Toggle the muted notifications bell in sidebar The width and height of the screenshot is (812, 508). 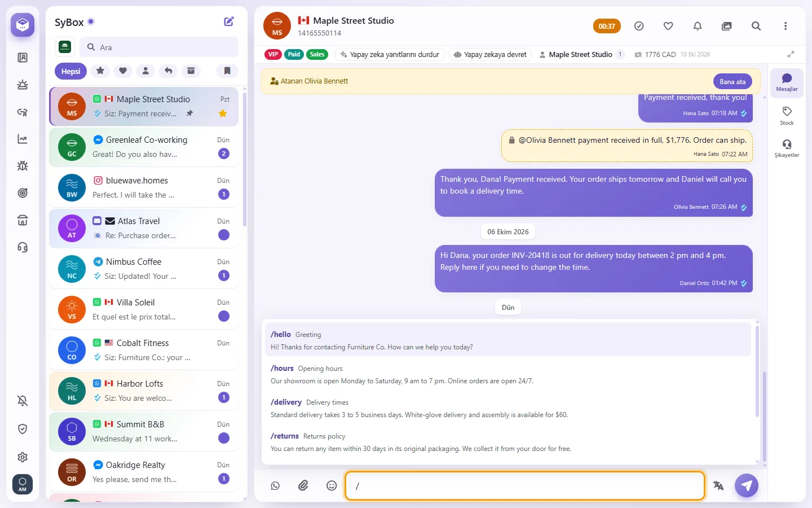[x=23, y=401]
